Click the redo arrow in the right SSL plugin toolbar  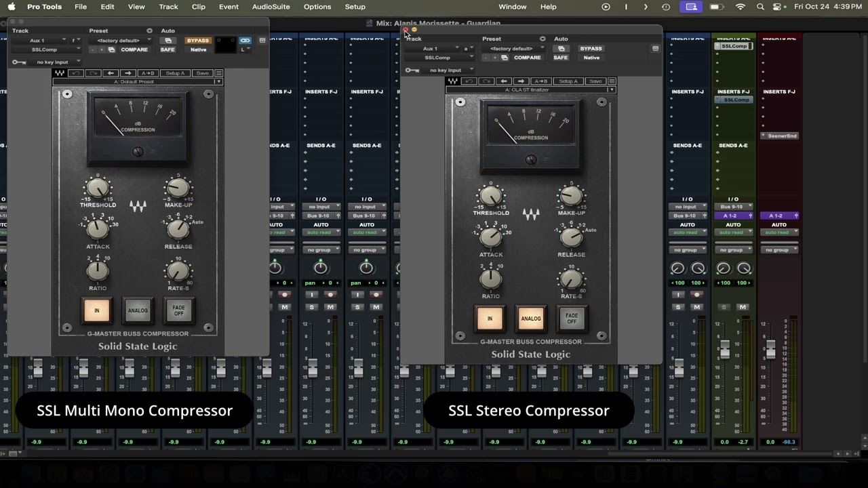[487, 81]
